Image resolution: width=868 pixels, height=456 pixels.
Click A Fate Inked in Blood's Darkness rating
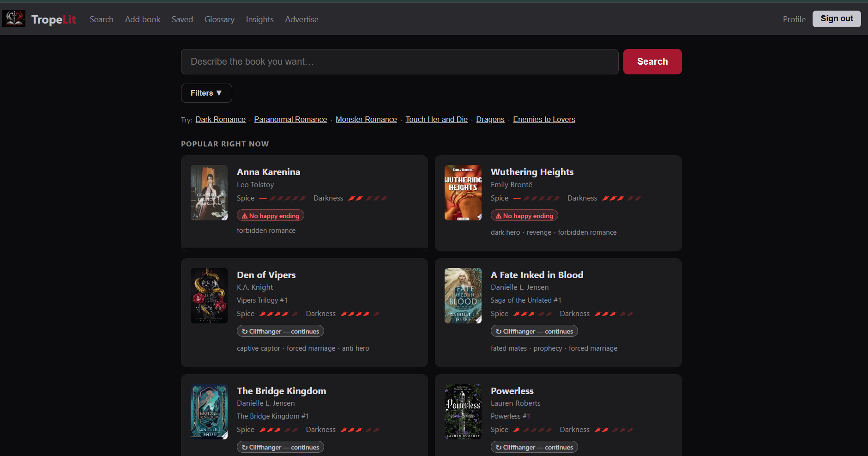pyautogui.click(x=614, y=314)
